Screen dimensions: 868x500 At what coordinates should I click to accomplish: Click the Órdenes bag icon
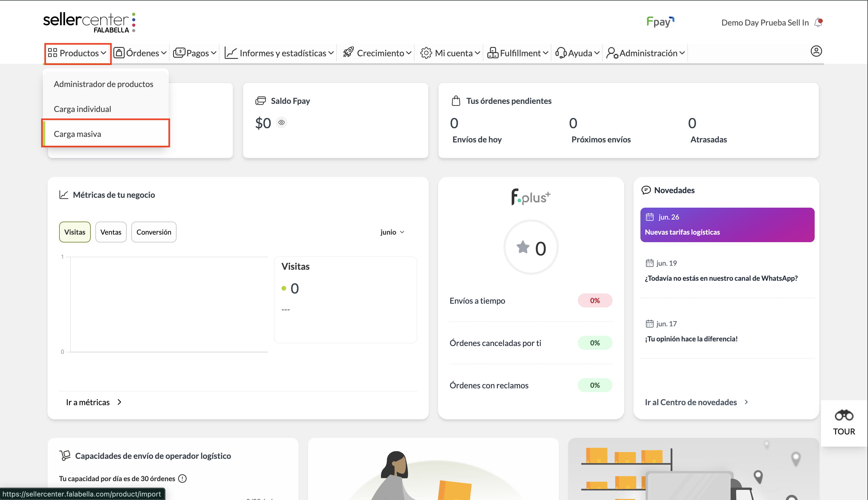click(x=119, y=53)
